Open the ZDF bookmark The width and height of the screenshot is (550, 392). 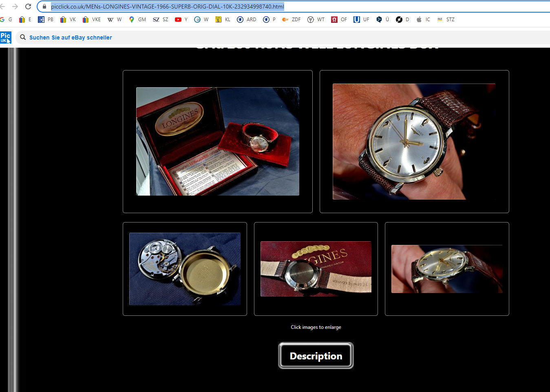[x=291, y=20]
